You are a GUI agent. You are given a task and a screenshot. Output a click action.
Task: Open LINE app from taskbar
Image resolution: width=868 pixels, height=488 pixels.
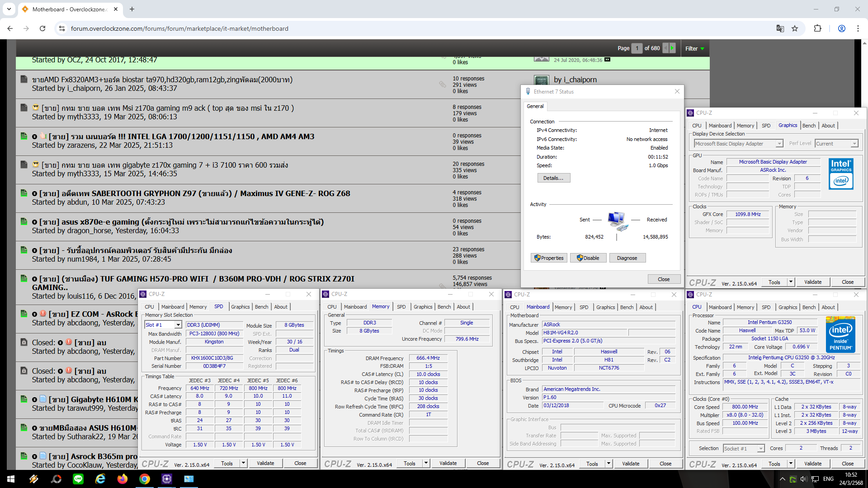coord(78,479)
